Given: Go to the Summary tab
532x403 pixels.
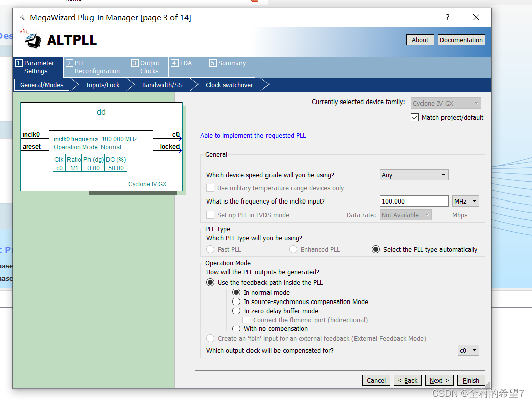Looking at the screenshot, I should [231, 67].
